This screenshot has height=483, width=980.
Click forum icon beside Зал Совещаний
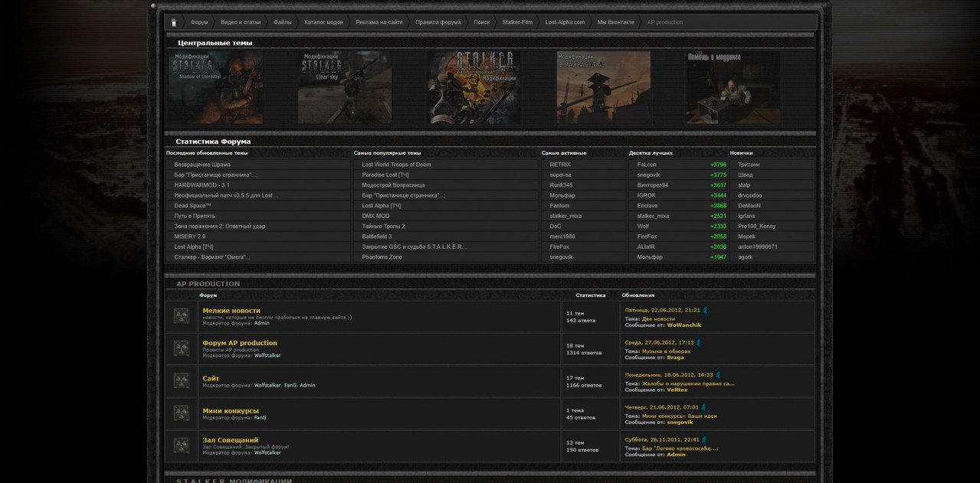pyautogui.click(x=182, y=445)
